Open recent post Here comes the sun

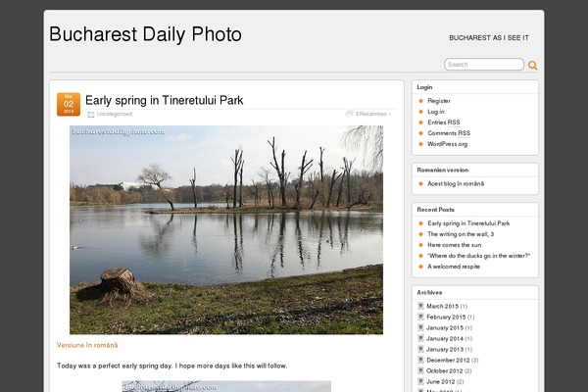(x=454, y=245)
